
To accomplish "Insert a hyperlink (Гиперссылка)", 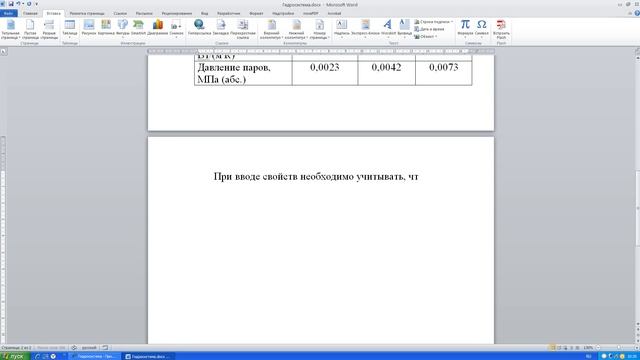I will pos(199,28).
